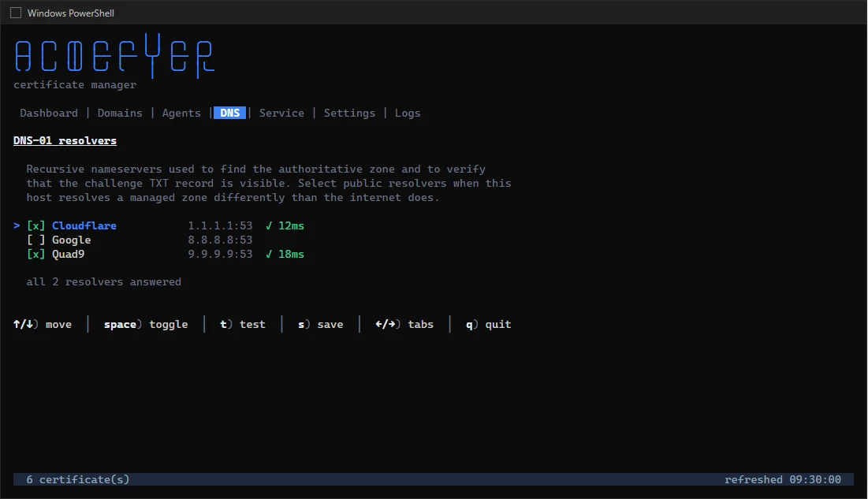
Task: Select the Google resolver name
Action: (x=72, y=240)
